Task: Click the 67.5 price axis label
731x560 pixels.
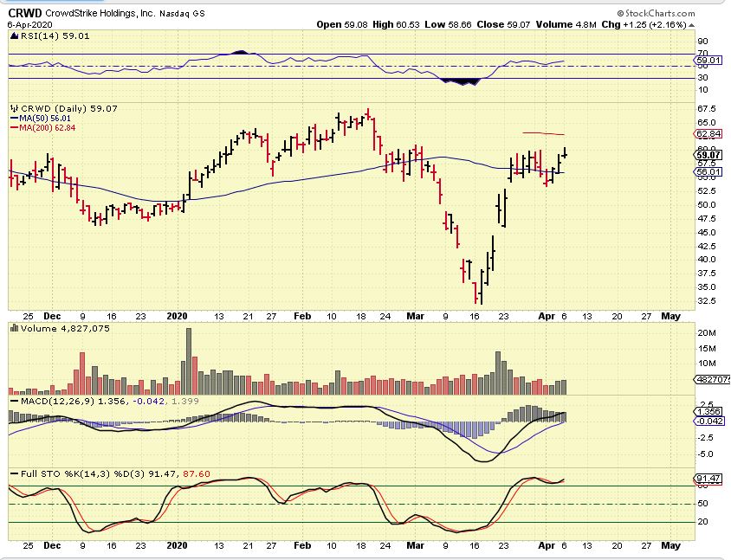Action: click(706, 109)
